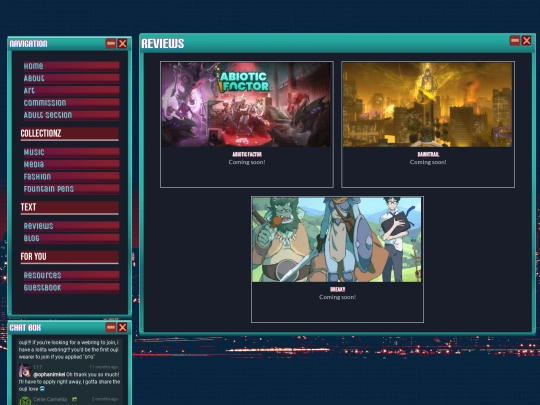Click the 'Celtie Camellia' chat username
The image size is (540, 405).
[50, 399]
